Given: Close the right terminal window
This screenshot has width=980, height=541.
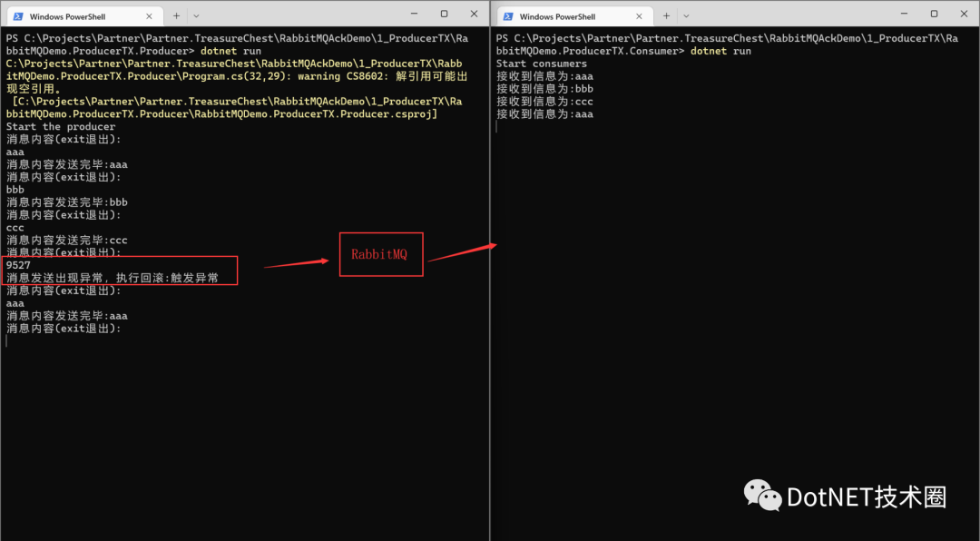Looking at the screenshot, I should [x=964, y=14].
